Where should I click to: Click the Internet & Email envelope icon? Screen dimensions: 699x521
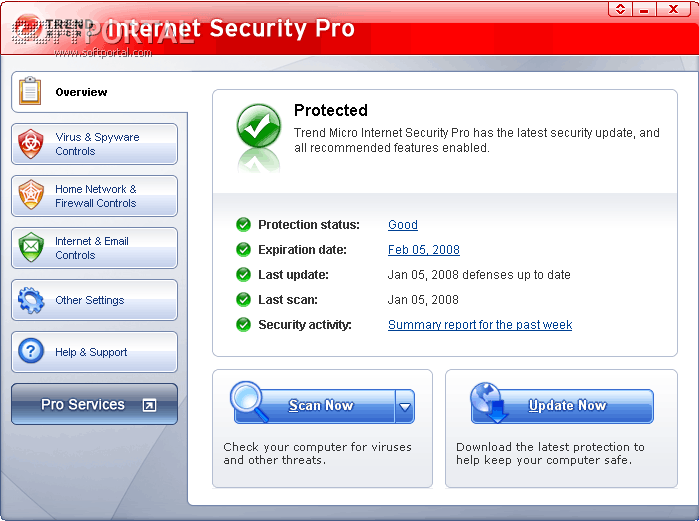point(31,247)
